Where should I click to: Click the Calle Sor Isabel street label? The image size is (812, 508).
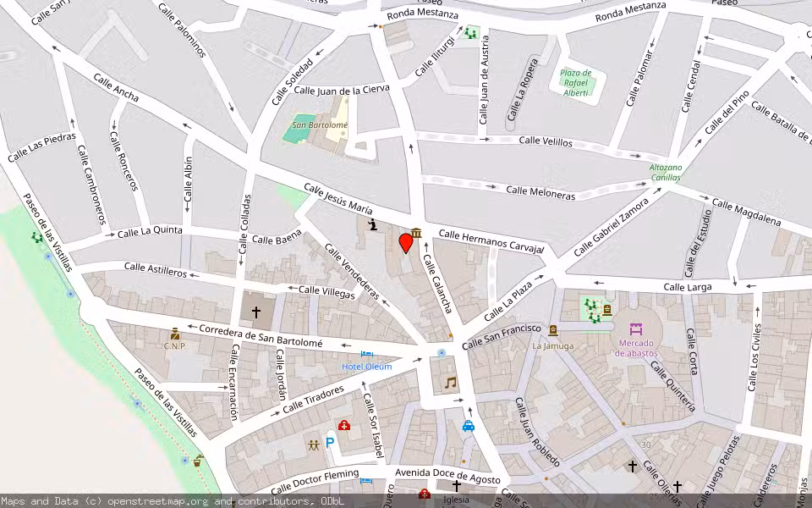373,425
